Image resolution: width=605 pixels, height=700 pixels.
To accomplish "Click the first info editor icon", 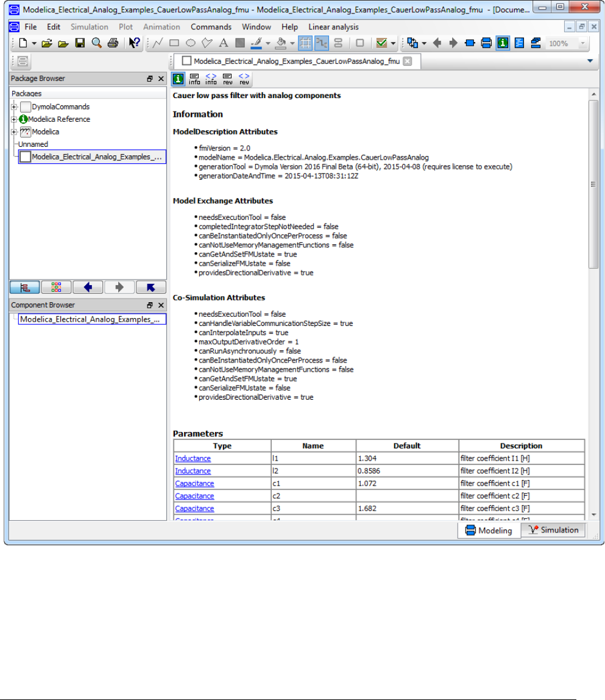I will tap(195, 79).
